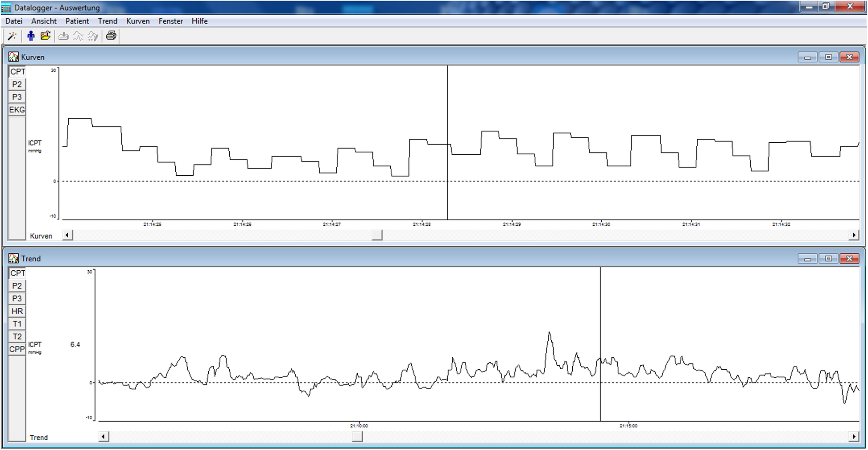
Task: Click the ICPT label in Kurven
Action: (35, 143)
